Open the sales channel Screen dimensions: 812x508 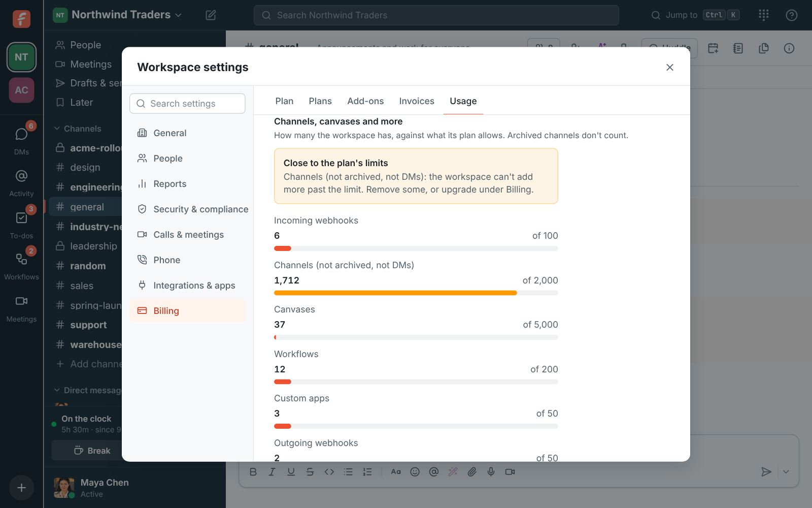click(85, 285)
